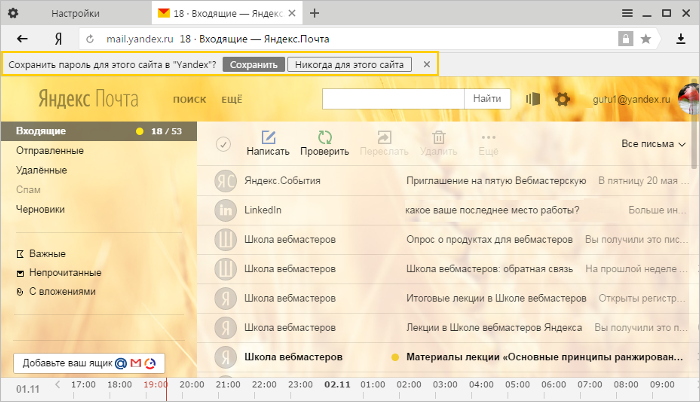
Task: Click Добавьте ваш ящик button
Action: pyautogui.click(x=89, y=363)
